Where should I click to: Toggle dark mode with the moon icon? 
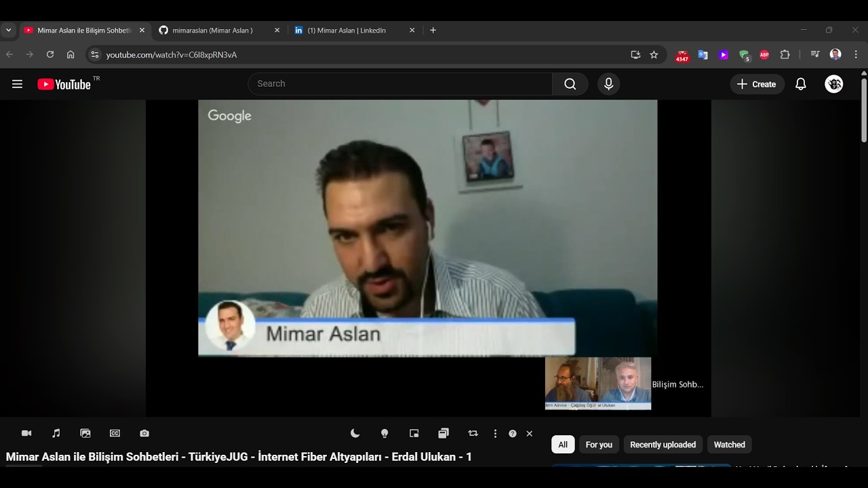(x=355, y=433)
